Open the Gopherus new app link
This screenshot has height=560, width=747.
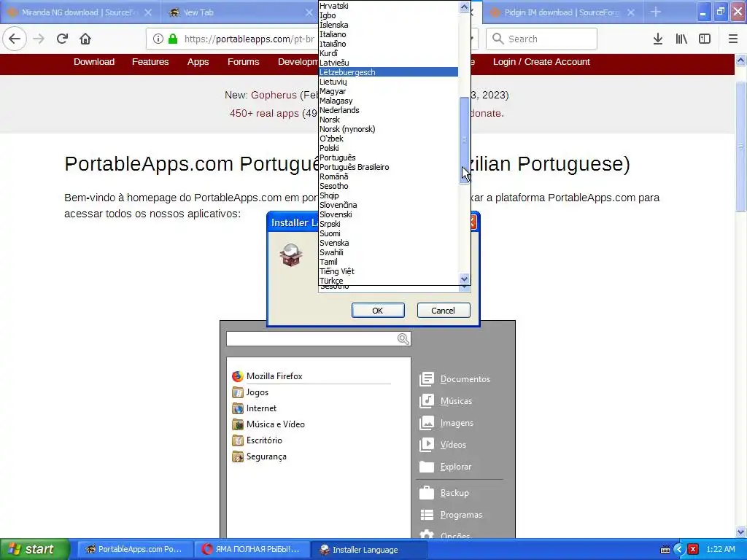[274, 95]
